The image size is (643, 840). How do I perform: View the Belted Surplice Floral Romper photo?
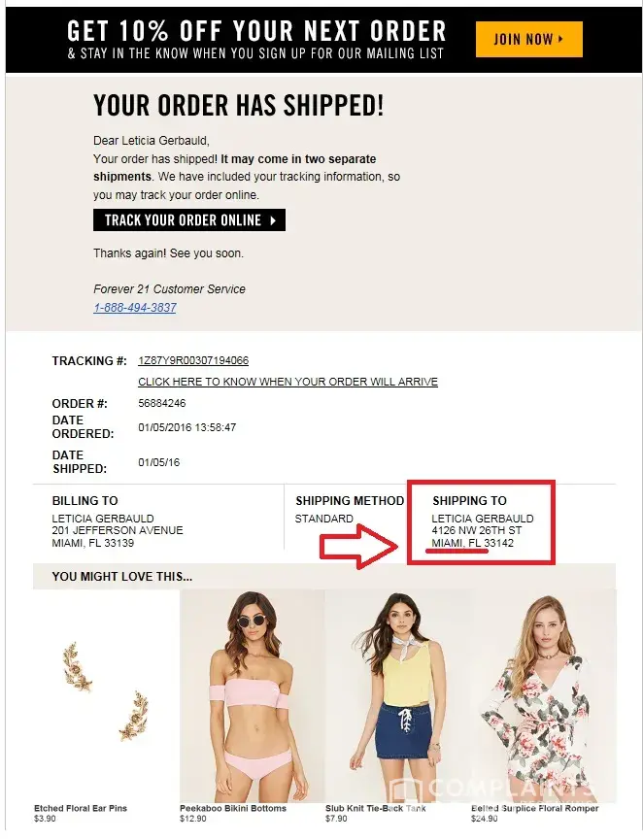[543, 695]
